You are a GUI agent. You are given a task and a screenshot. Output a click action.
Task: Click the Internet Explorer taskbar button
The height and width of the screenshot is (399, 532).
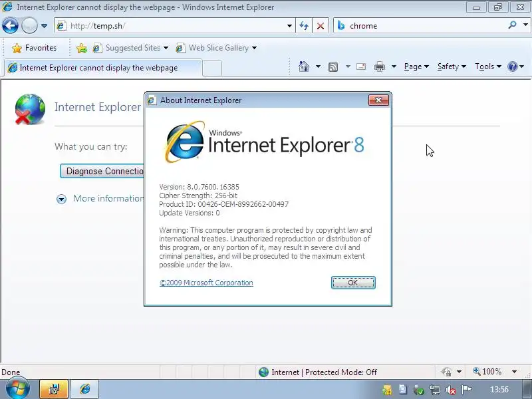click(85, 389)
